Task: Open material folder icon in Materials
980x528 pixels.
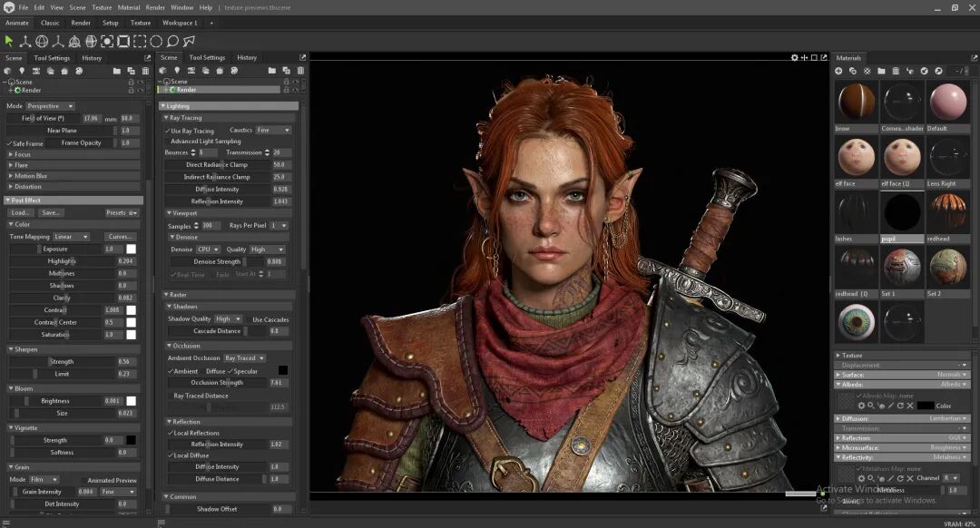Action: coord(881,72)
